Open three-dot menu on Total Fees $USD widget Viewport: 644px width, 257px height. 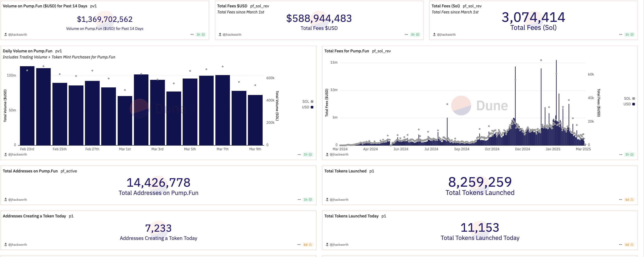(406, 35)
